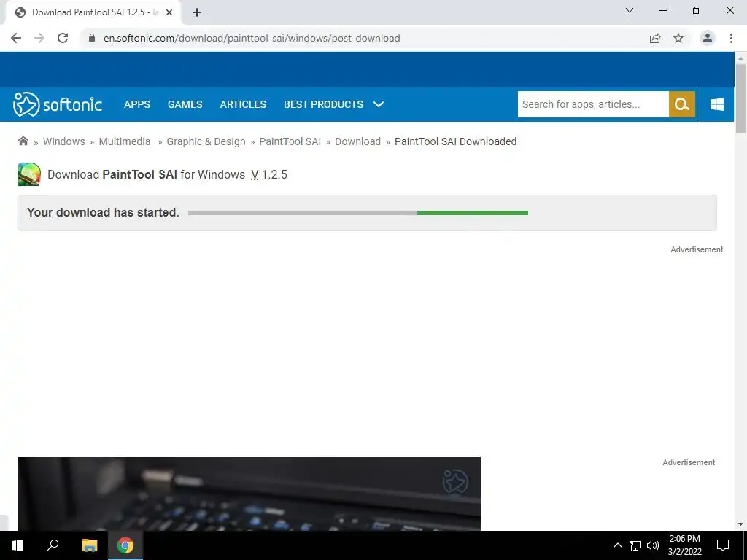Screen dimensions: 747x560
Task: Close the Download PaintTool SAI tab
Action: click(169, 13)
